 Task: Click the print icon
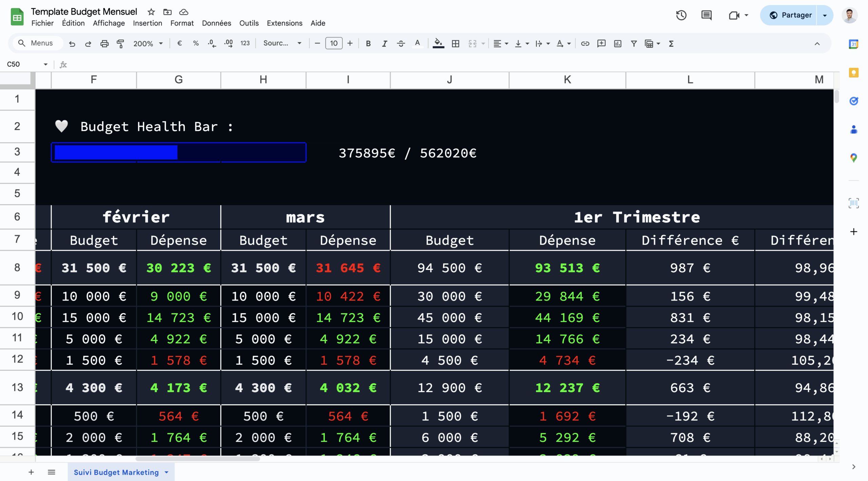[x=104, y=43]
